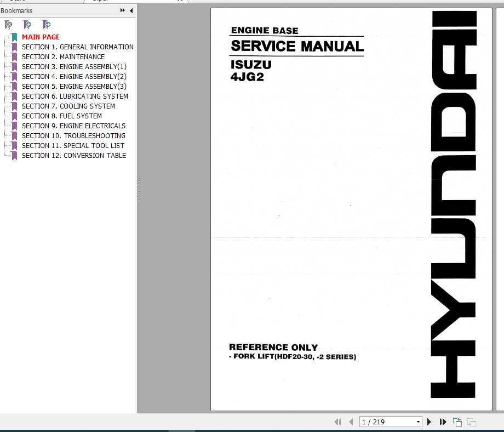Open the page number dropdown arrow
The image size is (504, 432).
[x=418, y=422]
